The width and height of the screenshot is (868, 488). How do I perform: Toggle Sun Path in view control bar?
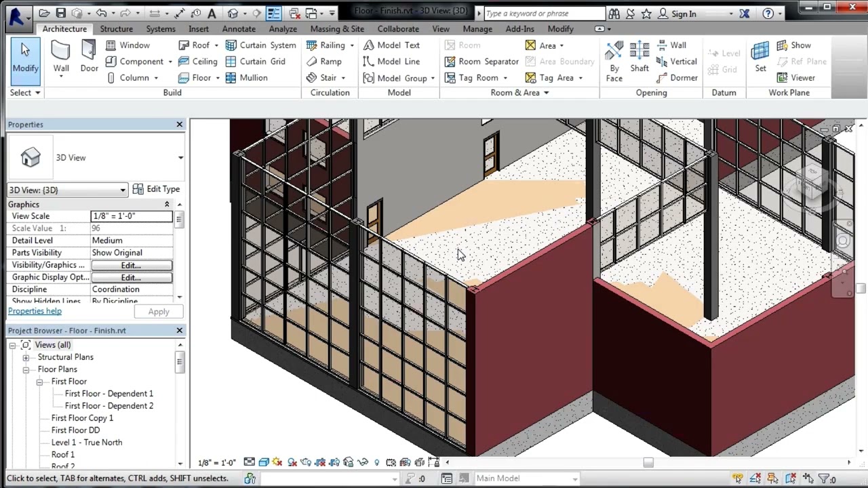tap(277, 462)
